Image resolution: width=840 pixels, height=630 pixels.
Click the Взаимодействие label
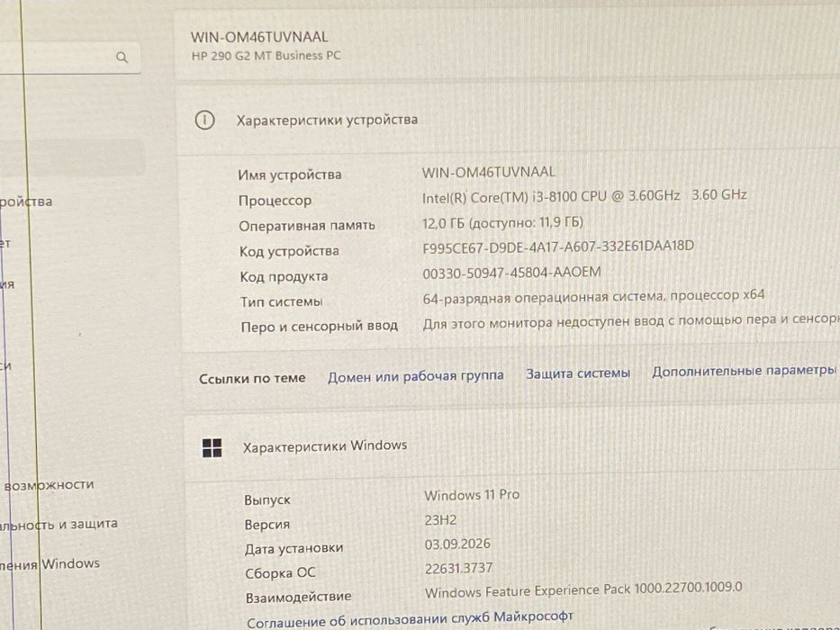(299, 598)
